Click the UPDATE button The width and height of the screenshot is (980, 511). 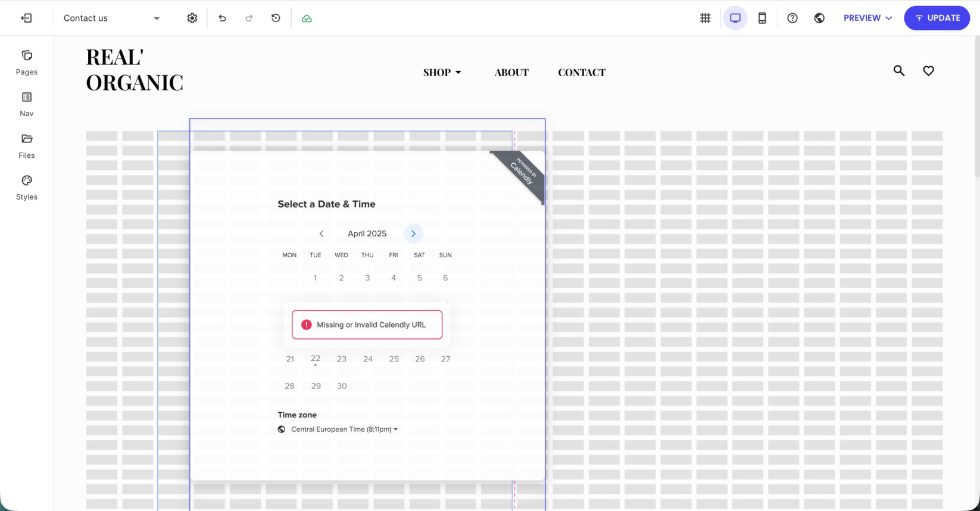(x=937, y=18)
